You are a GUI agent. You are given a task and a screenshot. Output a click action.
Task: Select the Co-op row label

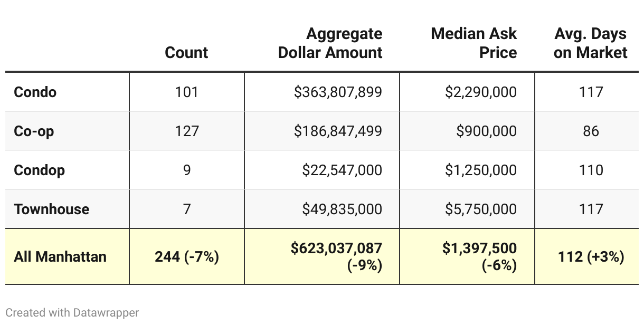(34, 131)
